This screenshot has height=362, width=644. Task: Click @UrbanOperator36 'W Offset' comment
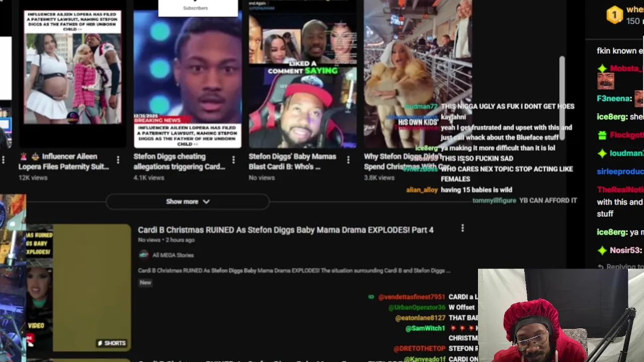tap(431, 307)
